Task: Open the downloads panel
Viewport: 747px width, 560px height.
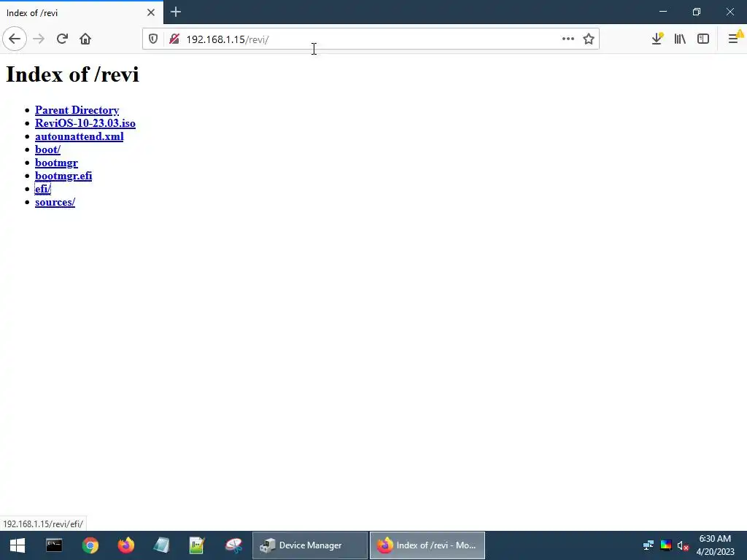Action: tap(657, 39)
